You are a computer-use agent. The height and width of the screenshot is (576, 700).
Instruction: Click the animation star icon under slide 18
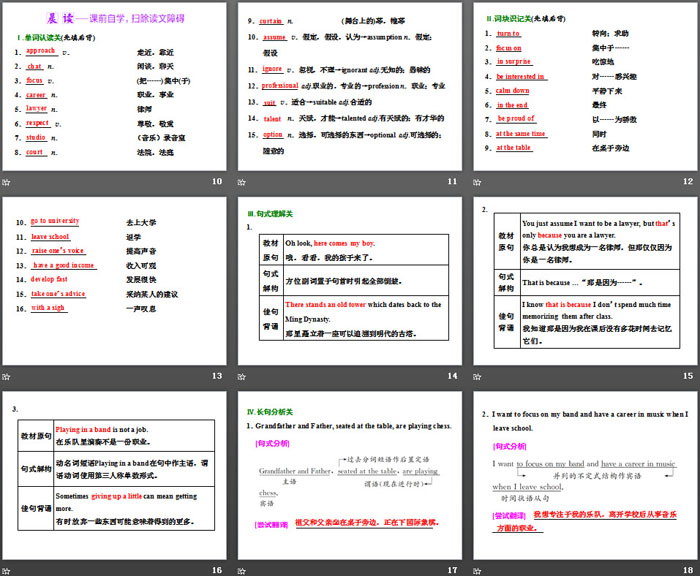pos(477,571)
